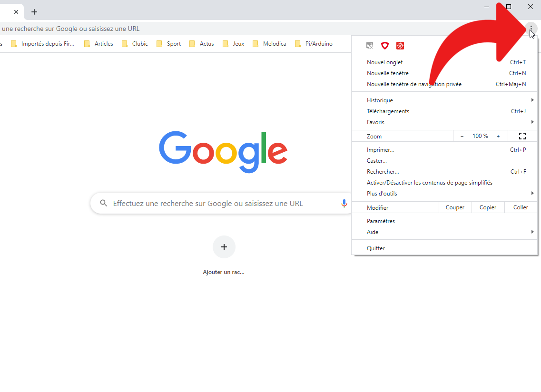Open the Importés depuis Fir... bookmarks folder

tap(43, 44)
